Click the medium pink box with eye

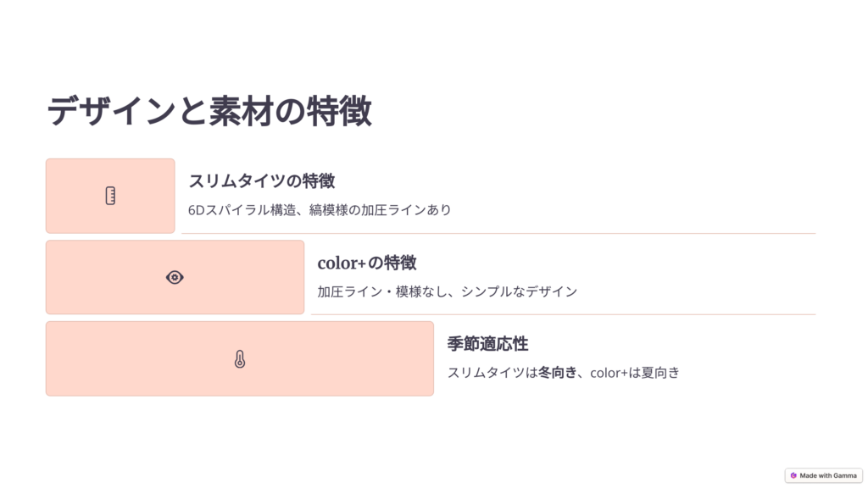(175, 277)
